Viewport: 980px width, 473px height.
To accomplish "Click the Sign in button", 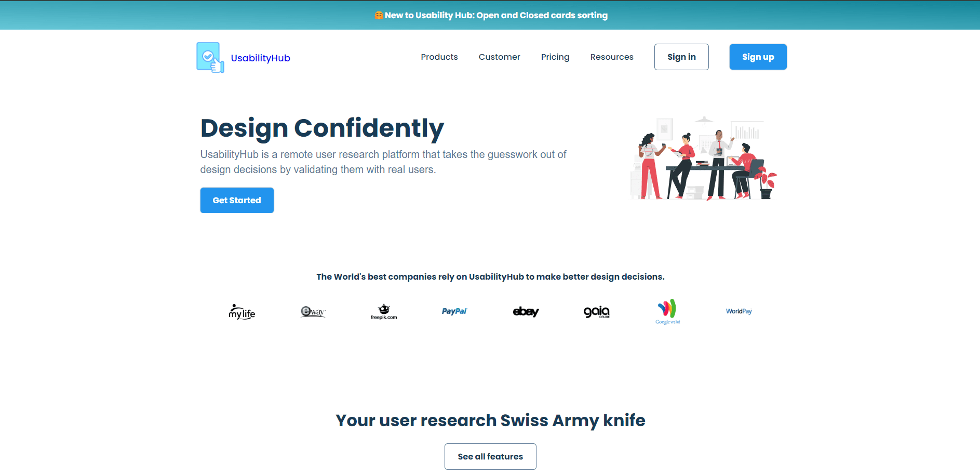I will (681, 57).
